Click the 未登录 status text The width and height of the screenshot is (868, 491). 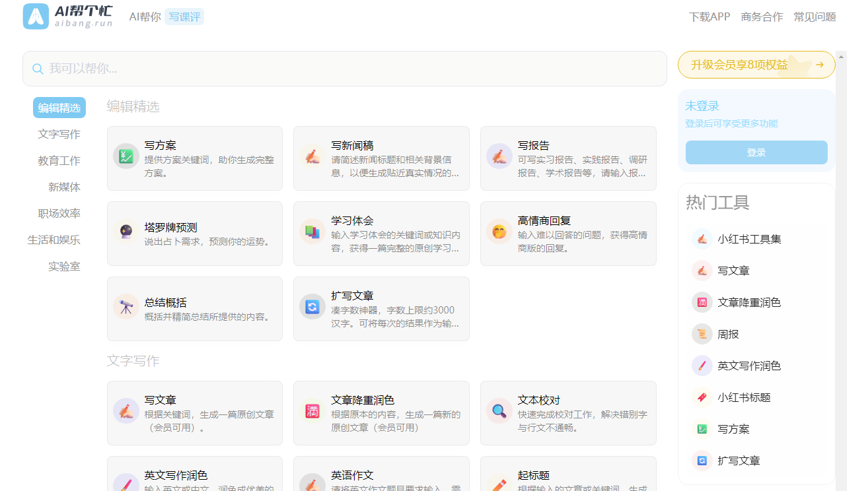[702, 106]
